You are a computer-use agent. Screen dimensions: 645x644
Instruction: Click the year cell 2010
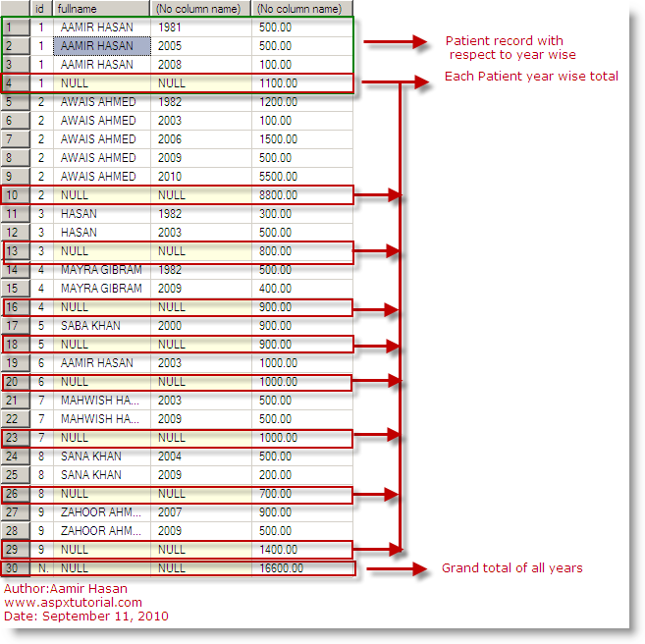coord(201,177)
